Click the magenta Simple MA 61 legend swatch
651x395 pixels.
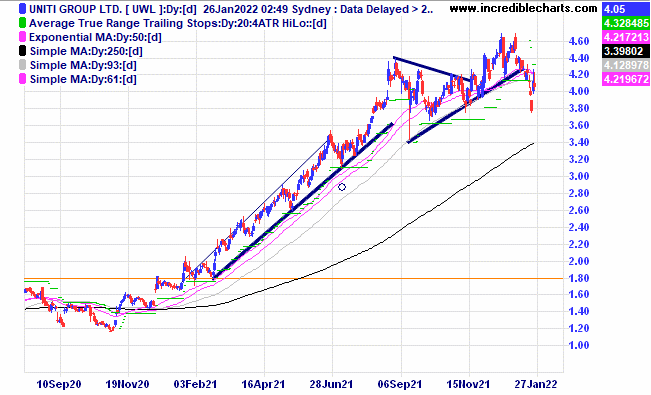pyautogui.click(x=23, y=79)
